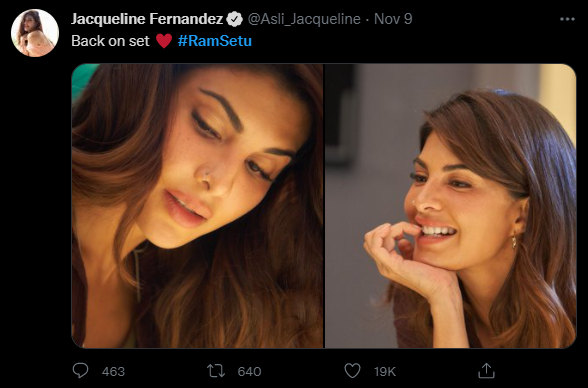View the right smiling photo
The width and height of the screenshot is (588, 388).
pyautogui.click(x=450, y=206)
